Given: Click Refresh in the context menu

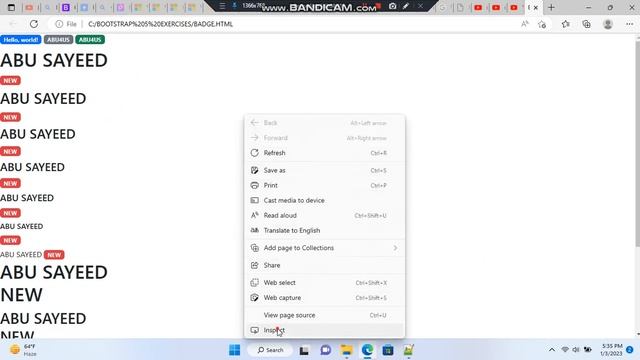Looking at the screenshot, I should 324,153.
